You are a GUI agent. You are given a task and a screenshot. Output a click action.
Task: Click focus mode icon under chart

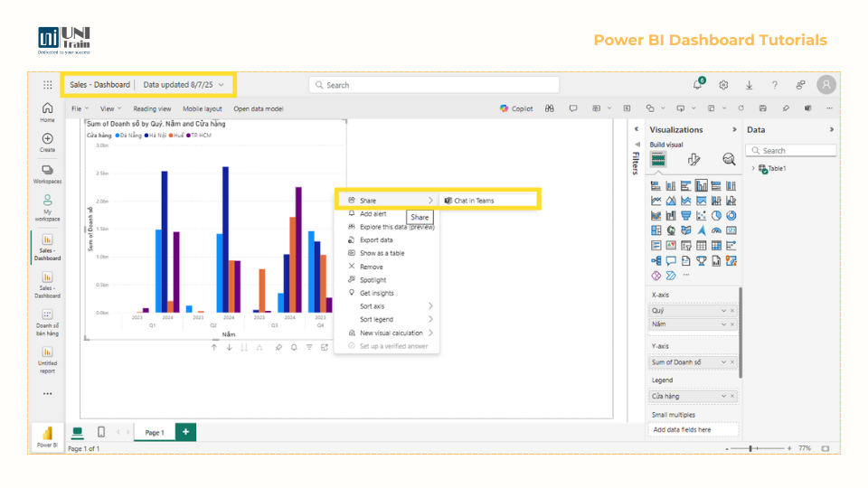coord(325,347)
